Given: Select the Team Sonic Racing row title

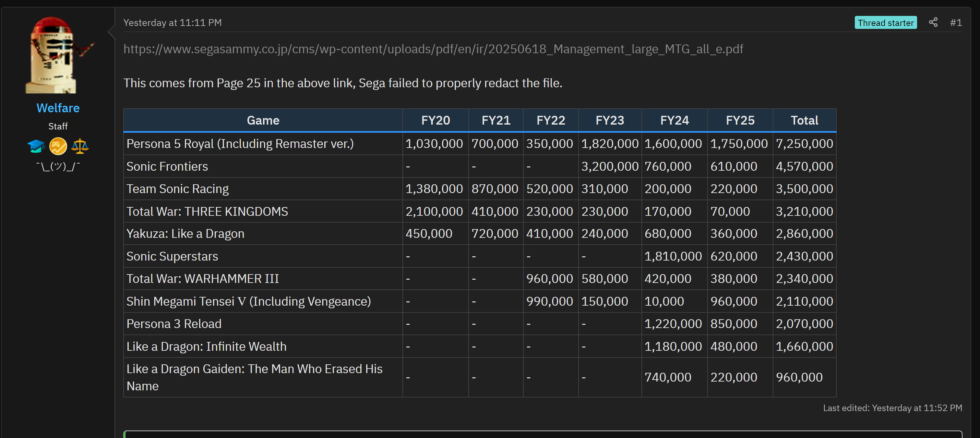Looking at the screenshot, I should tap(177, 189).
